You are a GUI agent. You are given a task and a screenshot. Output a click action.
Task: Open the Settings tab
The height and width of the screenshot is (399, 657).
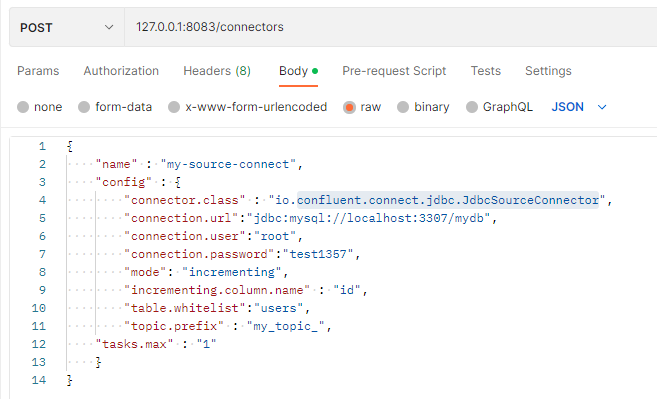click(548, 71)
